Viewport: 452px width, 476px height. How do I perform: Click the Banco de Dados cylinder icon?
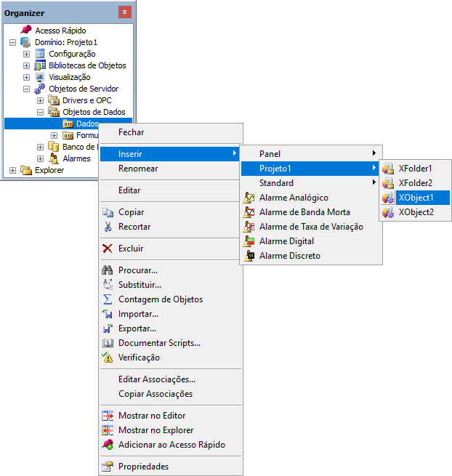click(x=54, y=147)
